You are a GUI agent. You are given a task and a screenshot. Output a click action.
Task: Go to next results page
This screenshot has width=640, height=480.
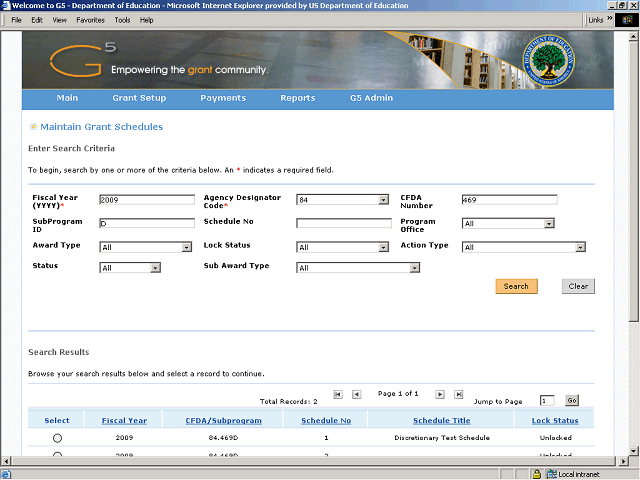pyautogui.click(x=440, y=394)
